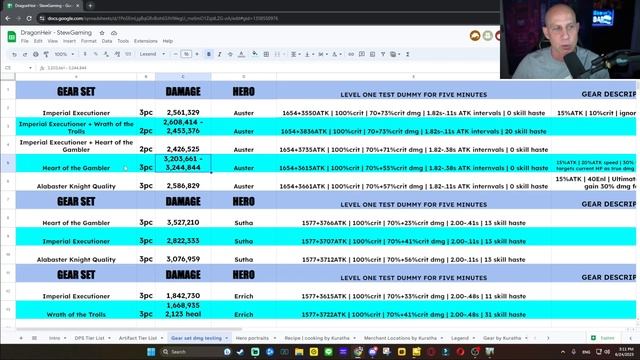Image resolution: width=640 pixels, height=360 pixels.
Task: Click the formula bar content
Action: tap(67, 68)
